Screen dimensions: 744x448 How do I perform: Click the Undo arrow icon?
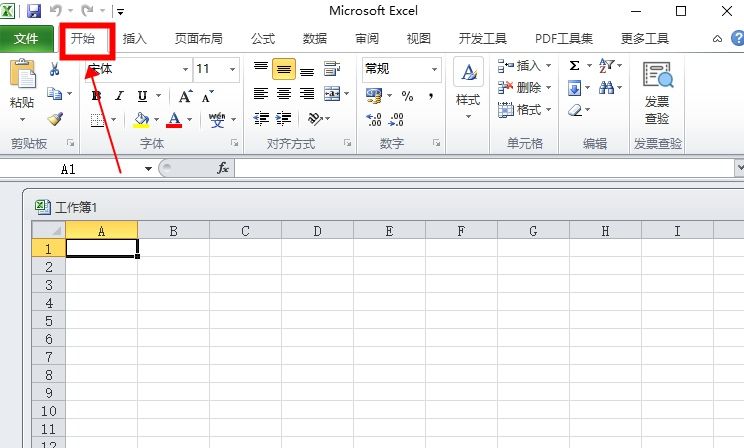click(x=56, y=10)
